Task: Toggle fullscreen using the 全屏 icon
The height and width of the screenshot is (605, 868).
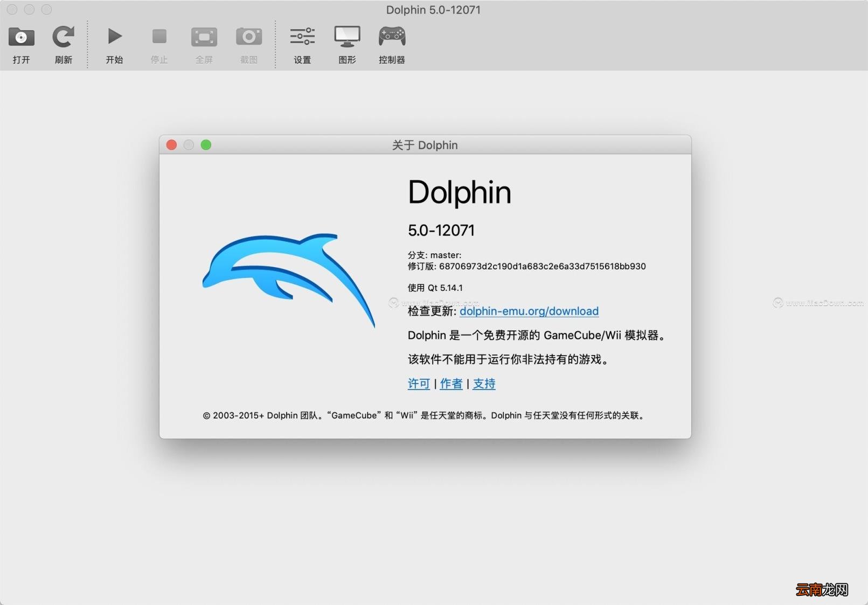Action: coord(204,37)
